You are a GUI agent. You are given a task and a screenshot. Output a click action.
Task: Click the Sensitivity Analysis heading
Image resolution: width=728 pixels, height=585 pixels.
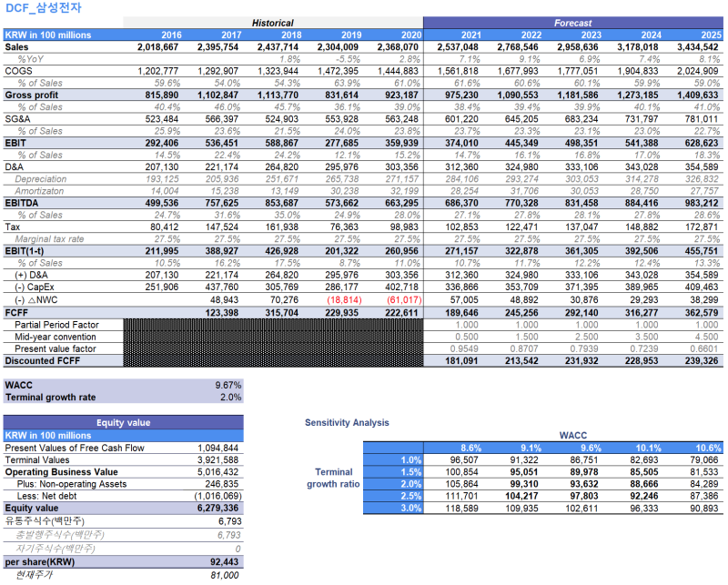tap(347, 423)
